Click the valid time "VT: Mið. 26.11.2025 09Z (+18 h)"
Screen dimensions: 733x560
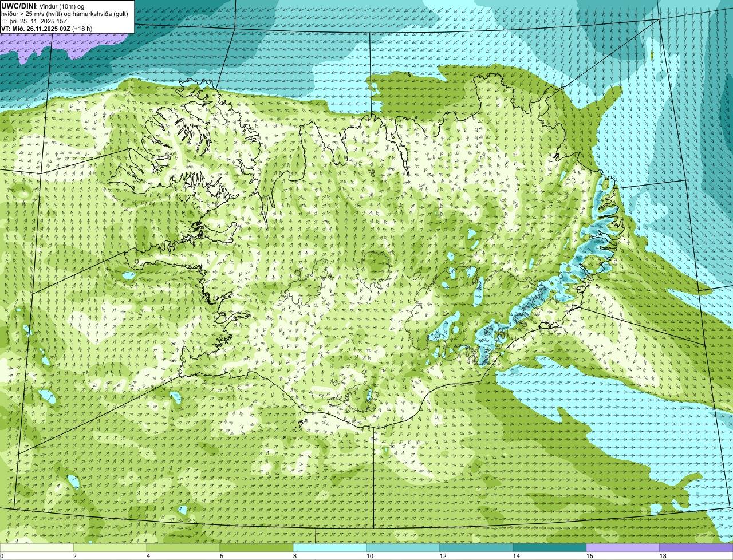click(47, 29)
